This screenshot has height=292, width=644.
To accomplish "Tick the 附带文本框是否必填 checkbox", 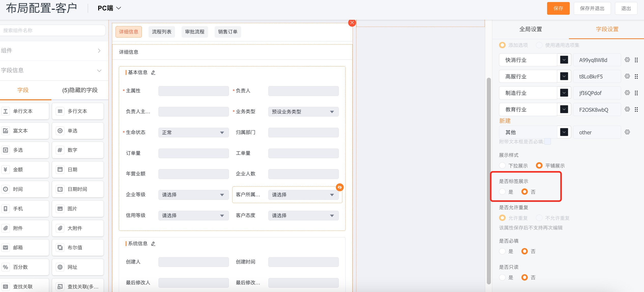I will click(548, 141).
